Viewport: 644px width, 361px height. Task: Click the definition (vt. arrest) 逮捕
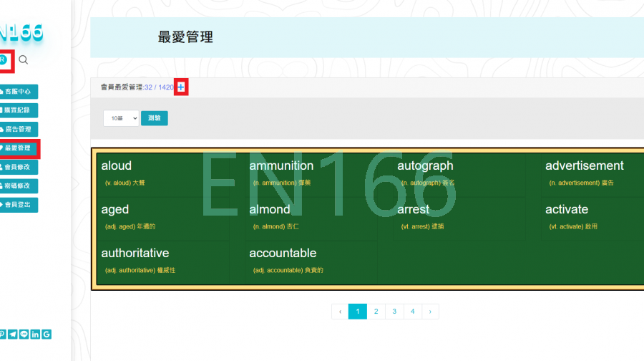(422, 226)
